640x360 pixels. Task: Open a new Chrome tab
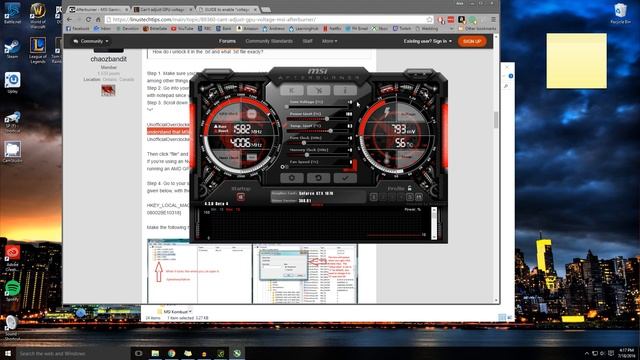pos(266,9)
